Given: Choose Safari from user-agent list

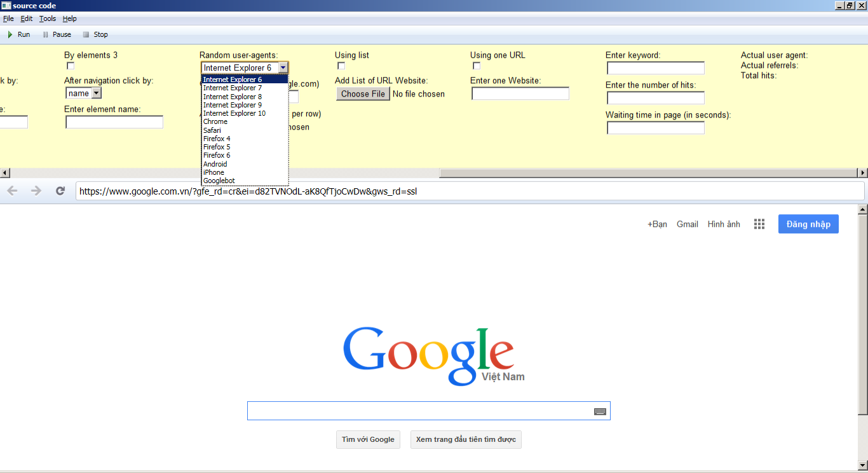Looking at the screenshot, I should coord(245,130).
